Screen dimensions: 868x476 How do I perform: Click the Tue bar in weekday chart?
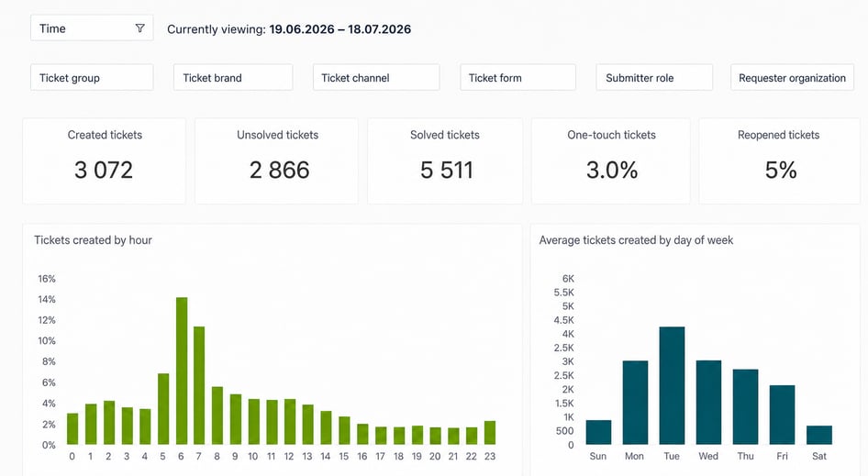coord(672,386)
